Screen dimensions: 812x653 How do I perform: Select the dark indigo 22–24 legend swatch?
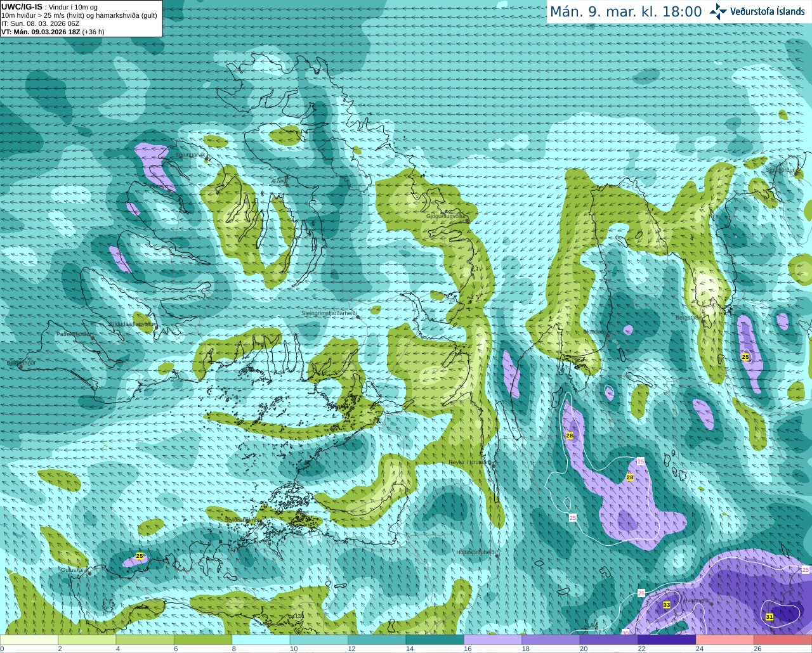tap(667, 640)
